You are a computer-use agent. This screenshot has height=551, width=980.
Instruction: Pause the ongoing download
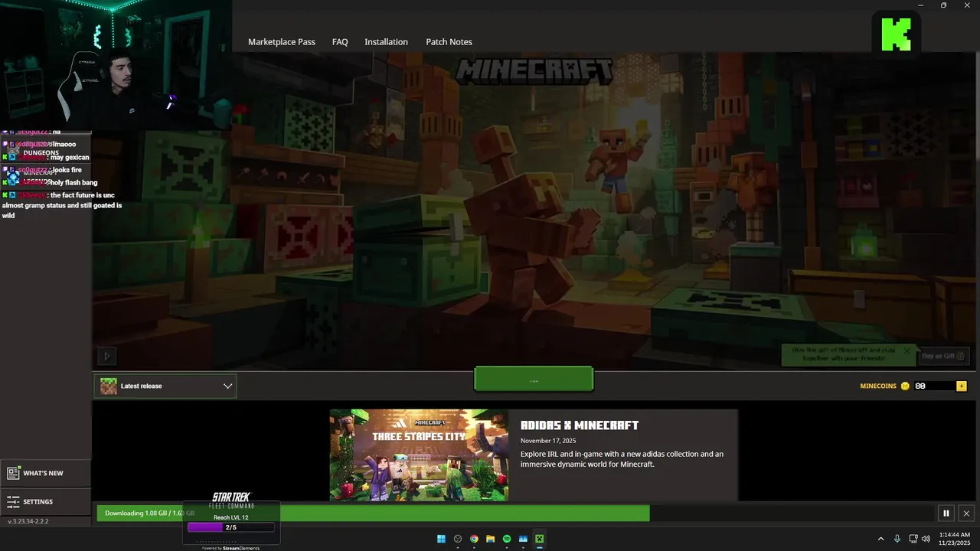coord(946,514)
